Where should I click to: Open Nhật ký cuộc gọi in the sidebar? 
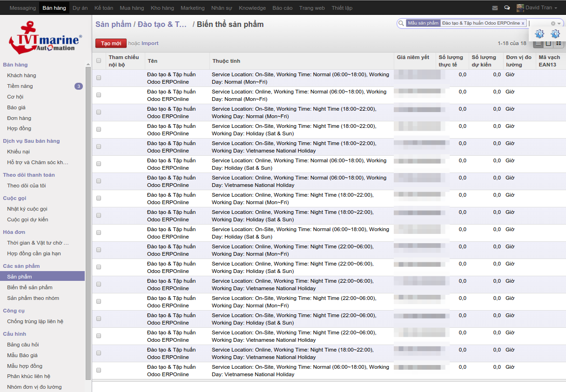tap(27, 209)
